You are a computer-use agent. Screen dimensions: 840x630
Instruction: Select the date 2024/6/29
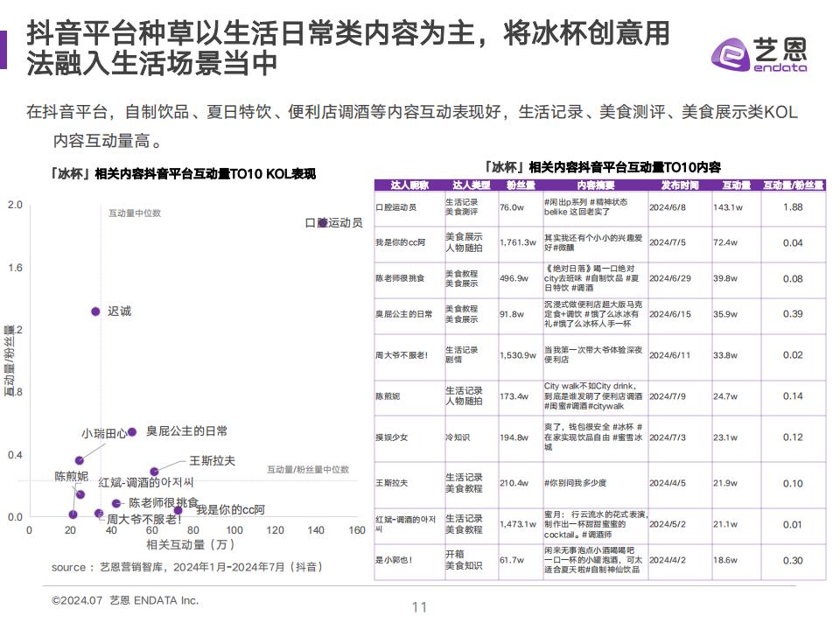(670, 278)
